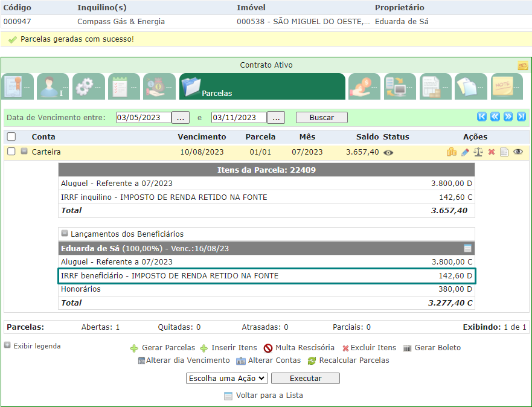
Task: Collapse Lançamentos dos Beneficiários section
Action: tap(65, 233)
